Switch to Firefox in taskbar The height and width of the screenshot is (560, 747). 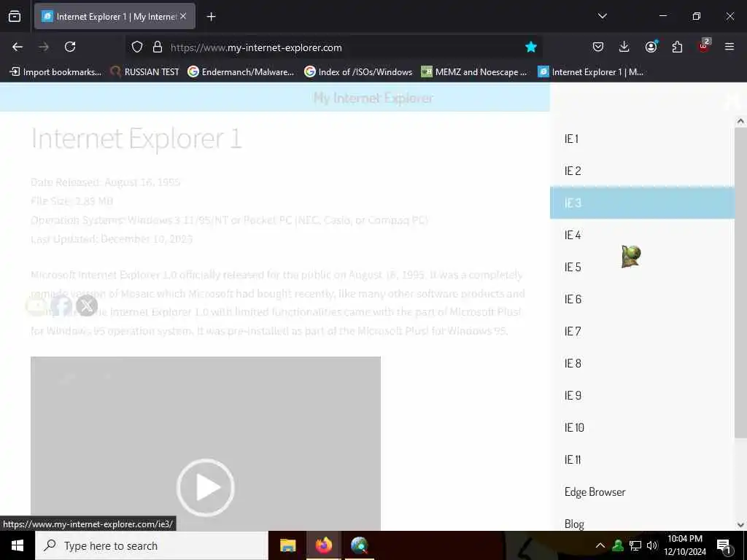(x=323, y=545)
